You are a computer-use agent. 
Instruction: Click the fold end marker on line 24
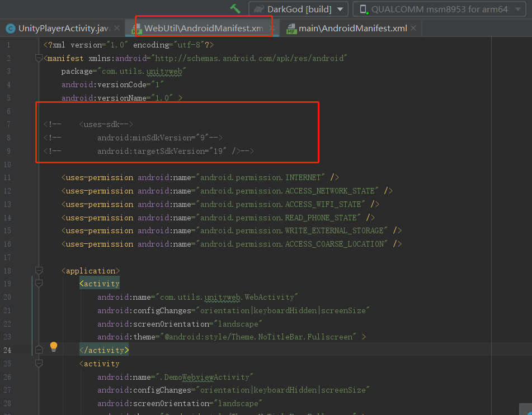coord(39,350)
